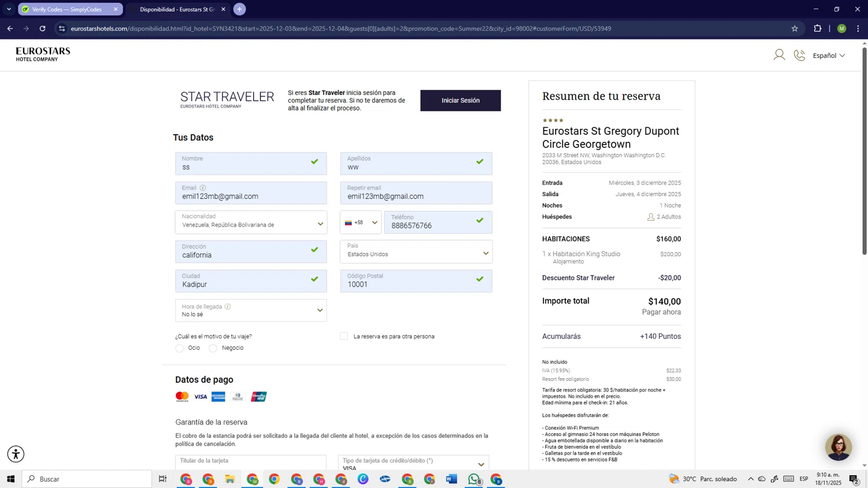
Task: Select the Ocio travel reason
Action: [179, 348]
